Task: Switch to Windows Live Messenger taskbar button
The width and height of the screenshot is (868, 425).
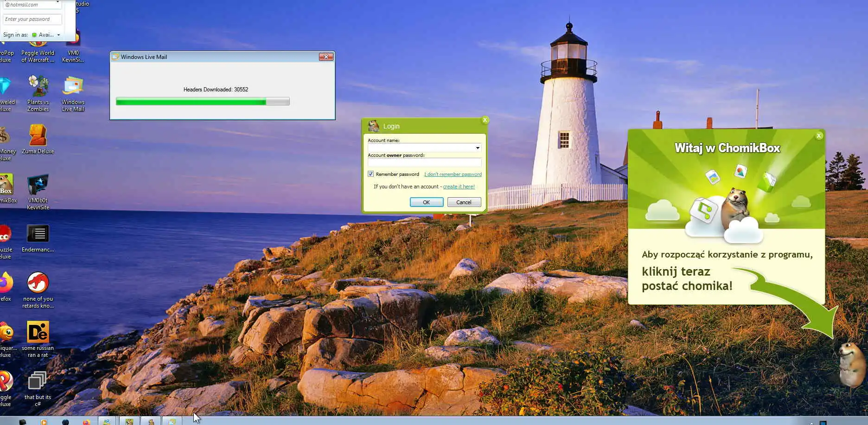Action: pyautogui.click(x=107, y=421)
